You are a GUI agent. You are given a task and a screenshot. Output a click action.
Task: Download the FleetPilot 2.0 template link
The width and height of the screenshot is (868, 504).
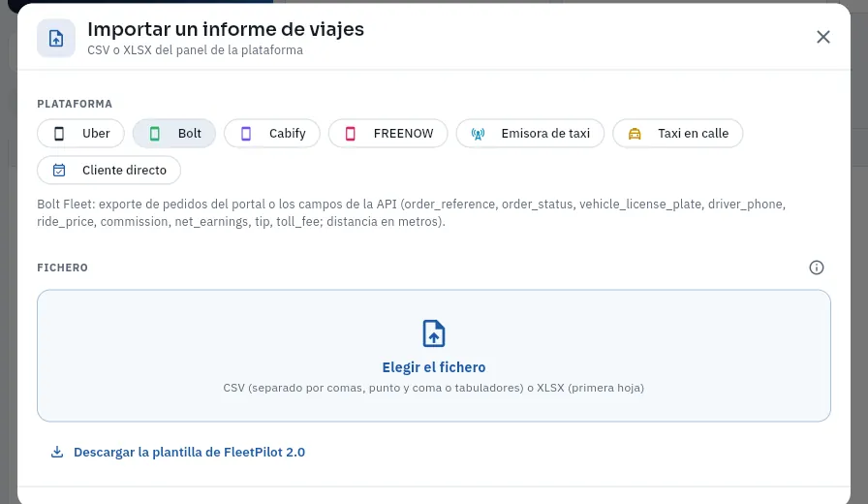click(189, 452)
